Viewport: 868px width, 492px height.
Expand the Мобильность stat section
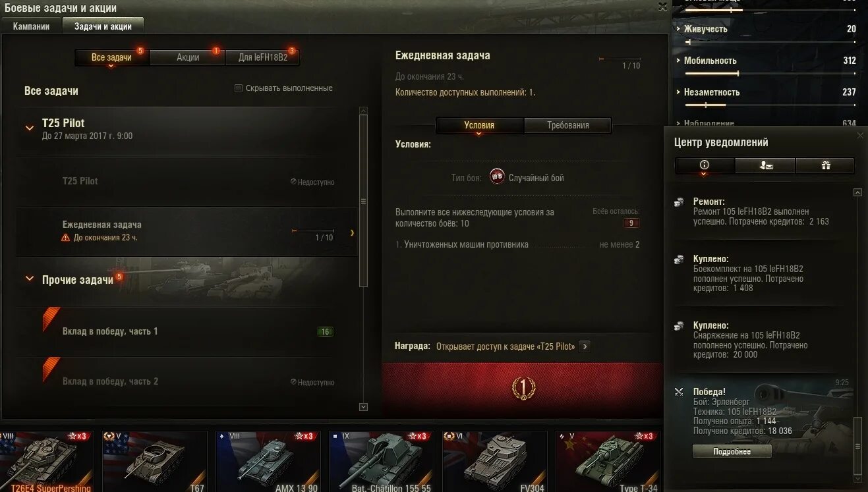[678, 61]
